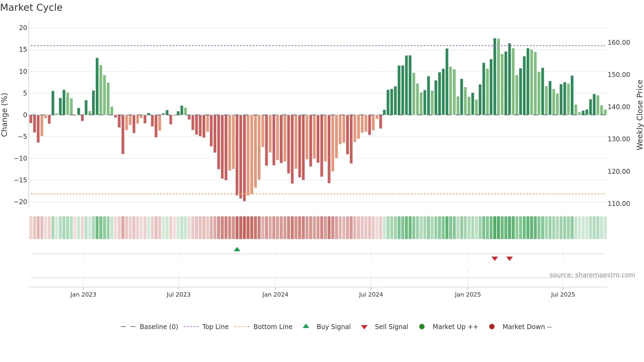Click the 140.00 price axis label
Image resolution: width=644 pixels, height=362 pixels.
pos(619,107)
